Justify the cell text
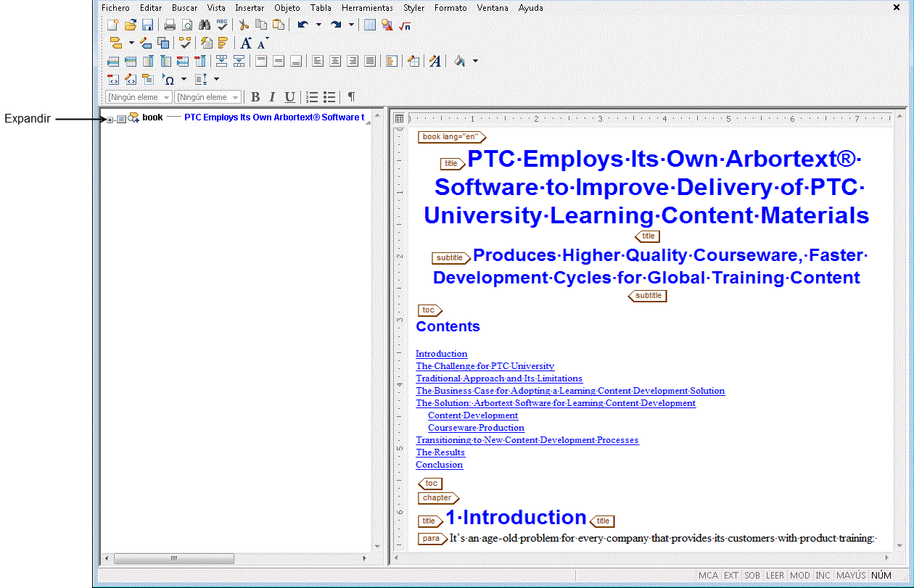The image size is (914, 588). coord(370,61)
